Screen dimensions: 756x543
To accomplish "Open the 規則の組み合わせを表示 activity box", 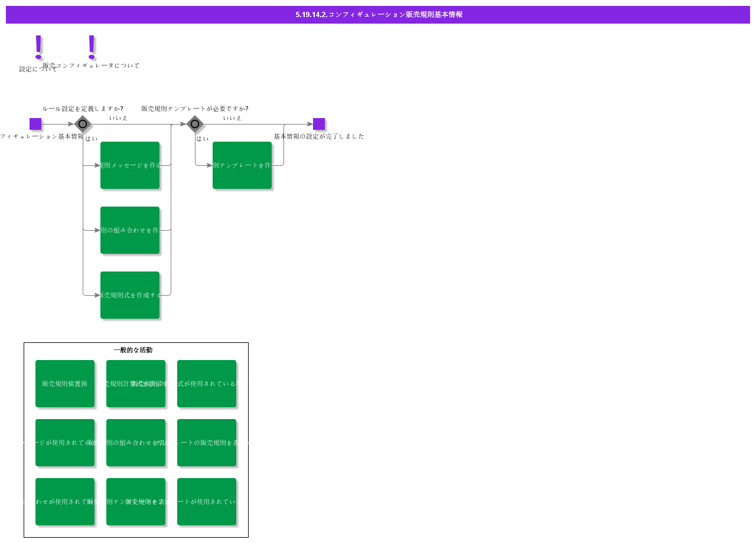I will (x=136, y=443).
